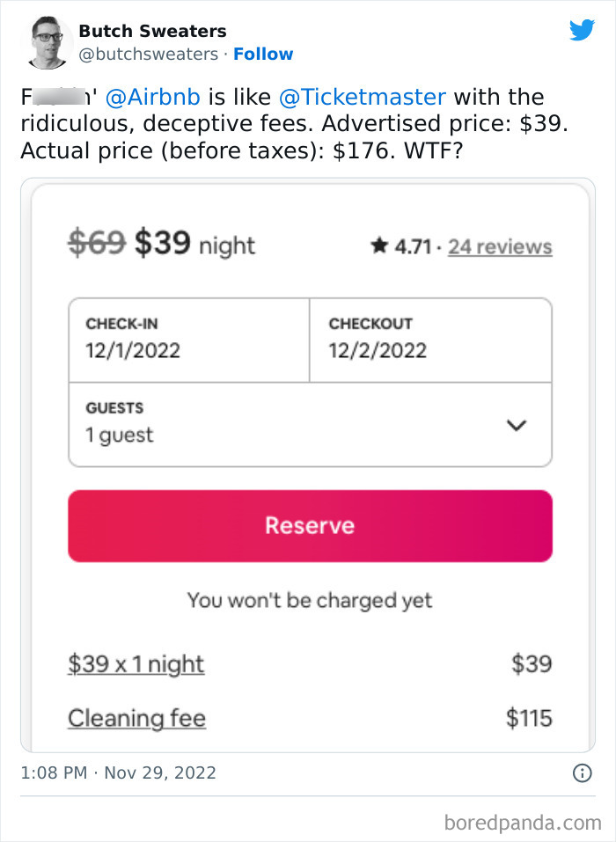Image resolution: width=616 pixels, height=842 pixels.
Task: Click the Butch Sweaters display name
Action: 152,31
